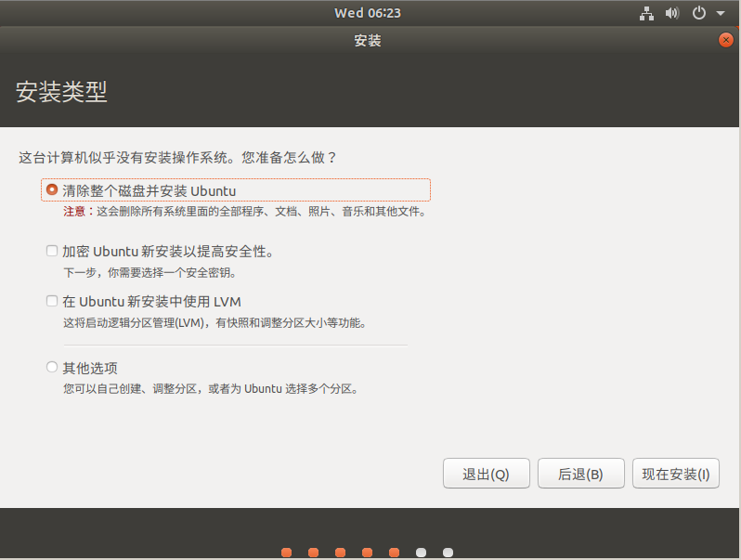This screenshot has height=560, width=741.
Task: Open the clock showing Wed 06:23
Action: tap(368, 13)
